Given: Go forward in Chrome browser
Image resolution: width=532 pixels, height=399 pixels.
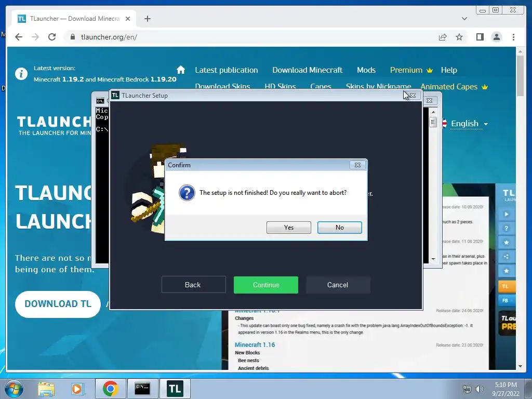Looking at the screenshot, I should (35, 37).
